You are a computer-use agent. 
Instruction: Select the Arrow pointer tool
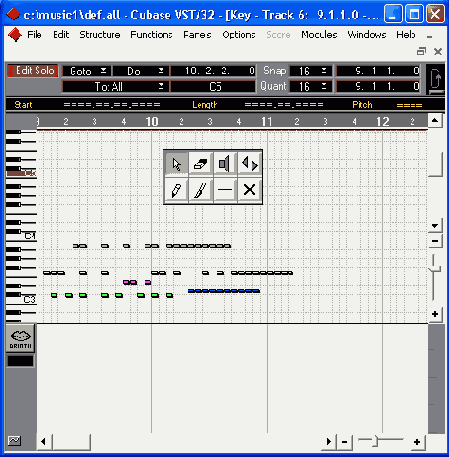point(176,164)
